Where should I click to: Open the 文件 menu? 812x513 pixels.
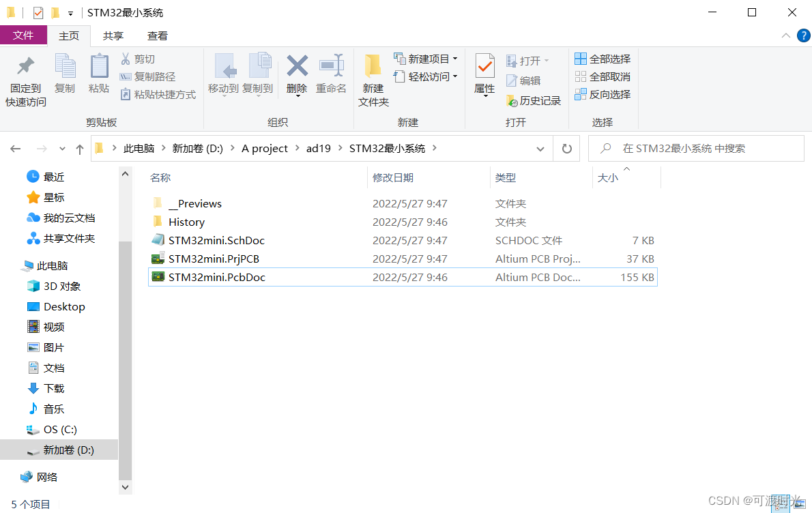[x=23, y=35]
